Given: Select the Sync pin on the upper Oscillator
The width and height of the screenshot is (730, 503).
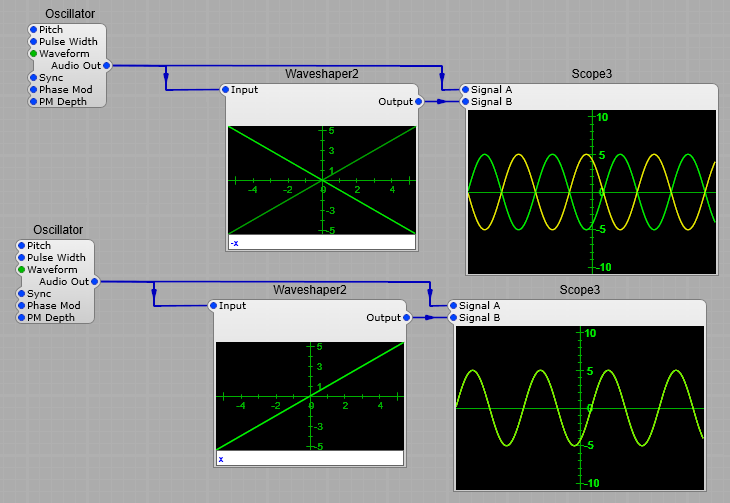Looking at the screenshot, I should tap(33, 77).
